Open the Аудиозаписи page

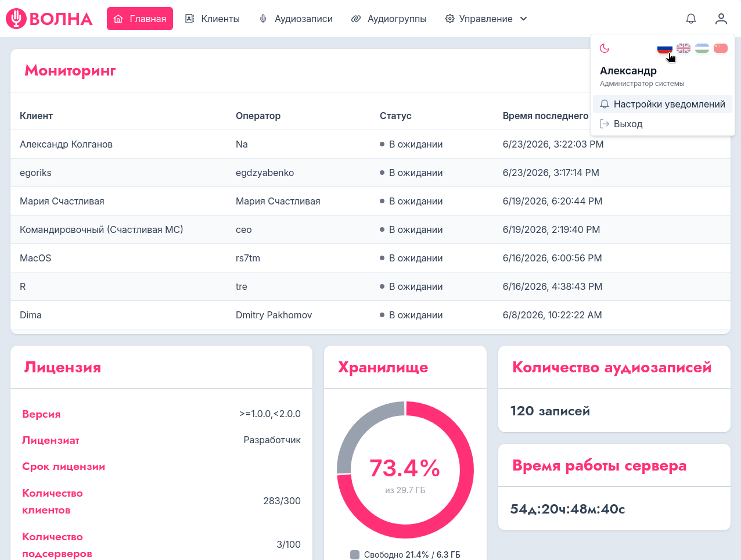coord(296,19)
